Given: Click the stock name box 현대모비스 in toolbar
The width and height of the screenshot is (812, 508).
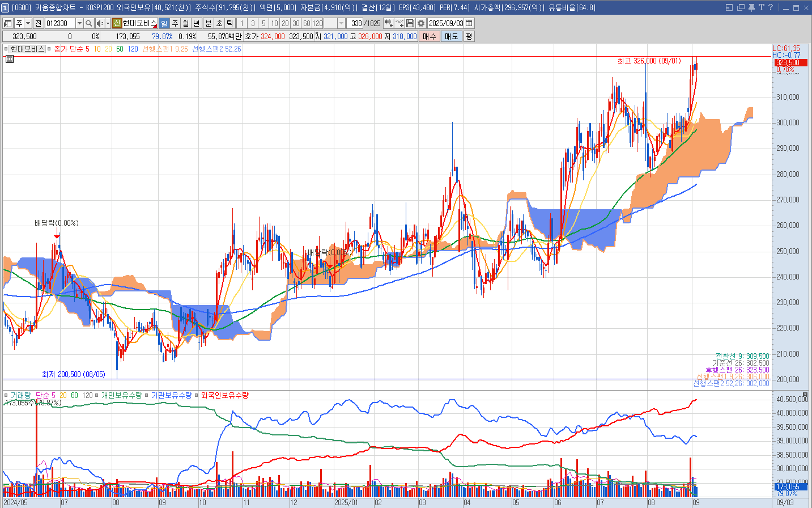Looking at the screenshot, I should 139,23.
